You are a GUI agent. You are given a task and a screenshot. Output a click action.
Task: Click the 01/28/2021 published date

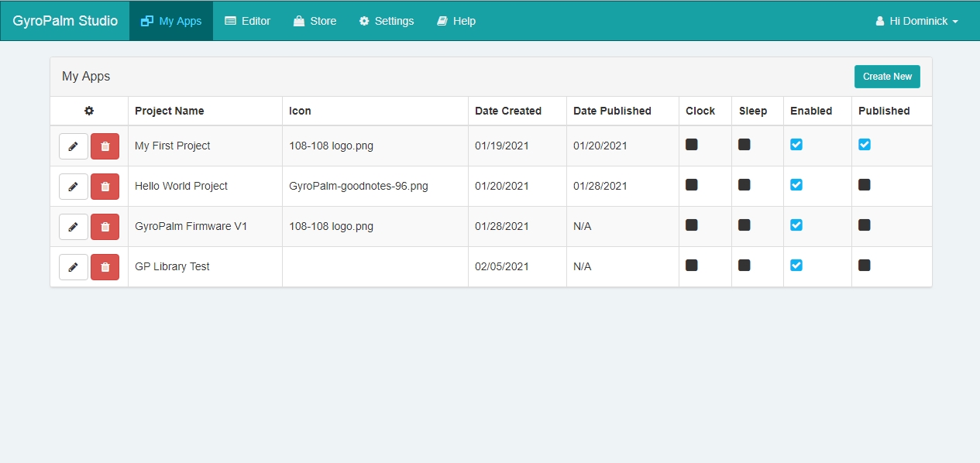(x=600, y=186)
